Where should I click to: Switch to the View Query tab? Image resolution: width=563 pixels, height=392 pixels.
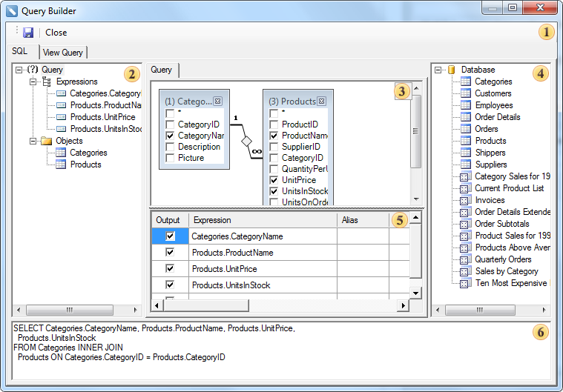(x=62, y=53)
